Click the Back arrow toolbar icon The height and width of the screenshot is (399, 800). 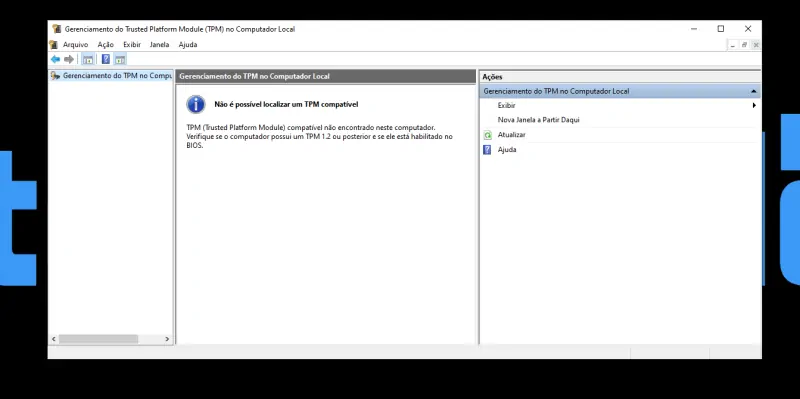tap(55, 59)
